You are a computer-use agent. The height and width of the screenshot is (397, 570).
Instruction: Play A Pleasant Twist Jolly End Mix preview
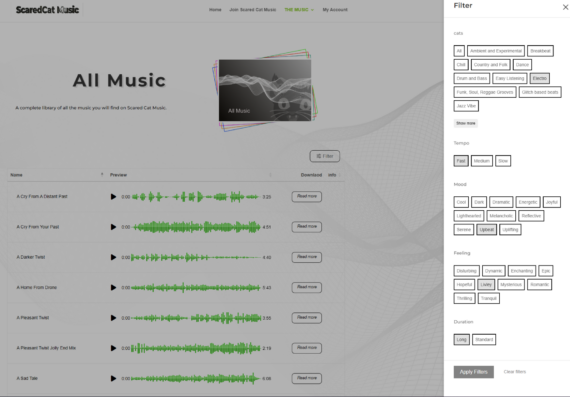(x=113, y=348)
